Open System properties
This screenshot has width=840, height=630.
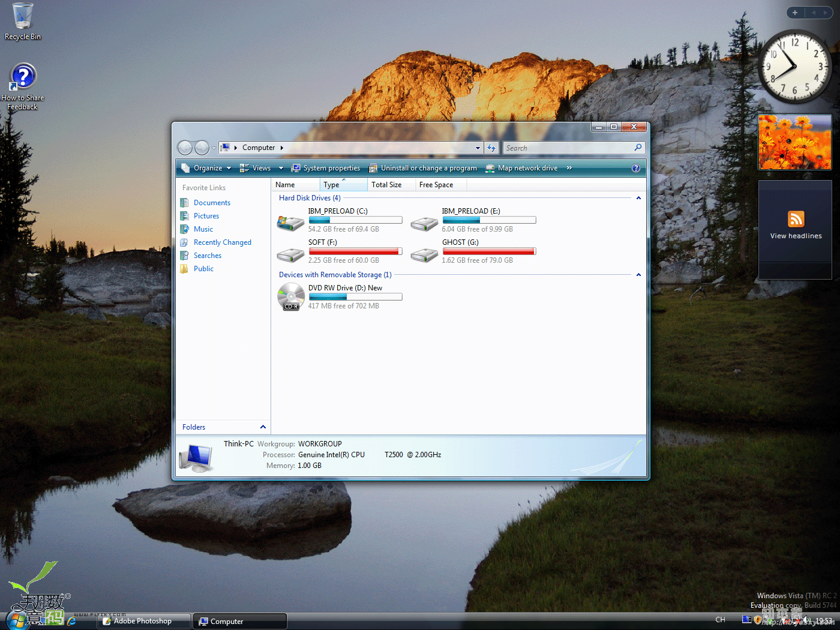[326, 168]
